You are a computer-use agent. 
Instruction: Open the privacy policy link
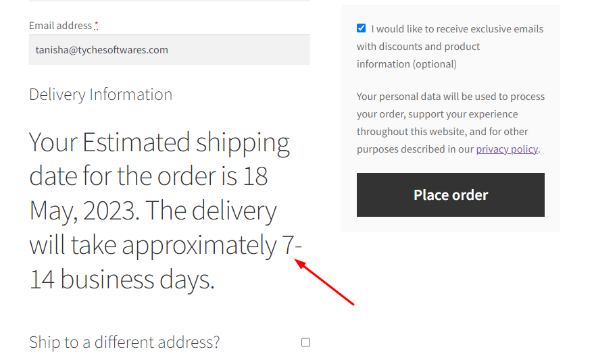pos(507,149)
